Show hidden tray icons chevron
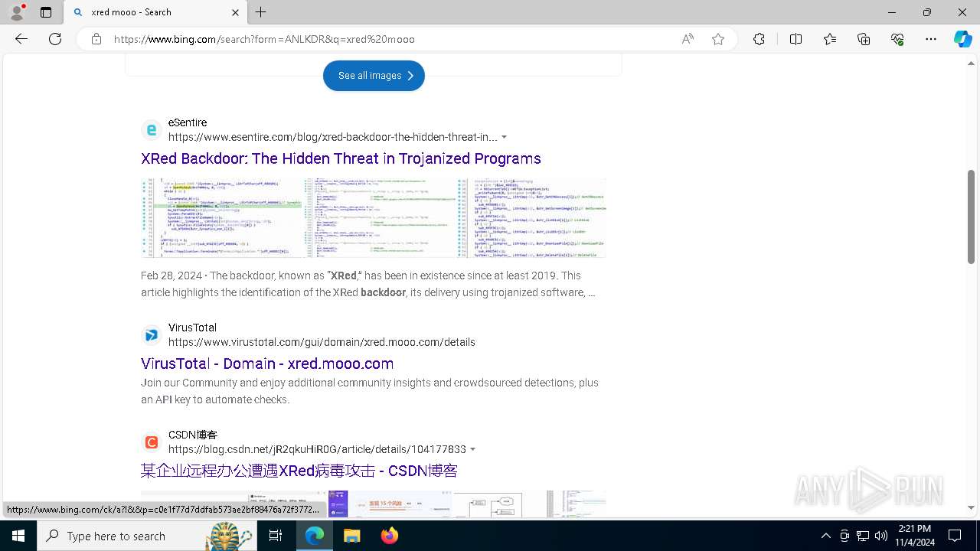Viewport: 980px width, 551px height. point(825,536)
